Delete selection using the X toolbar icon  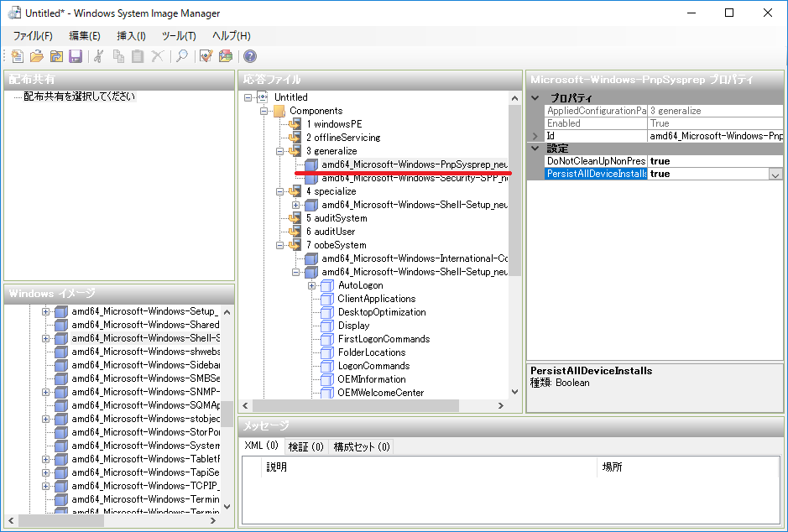click(x=157, y=56)
